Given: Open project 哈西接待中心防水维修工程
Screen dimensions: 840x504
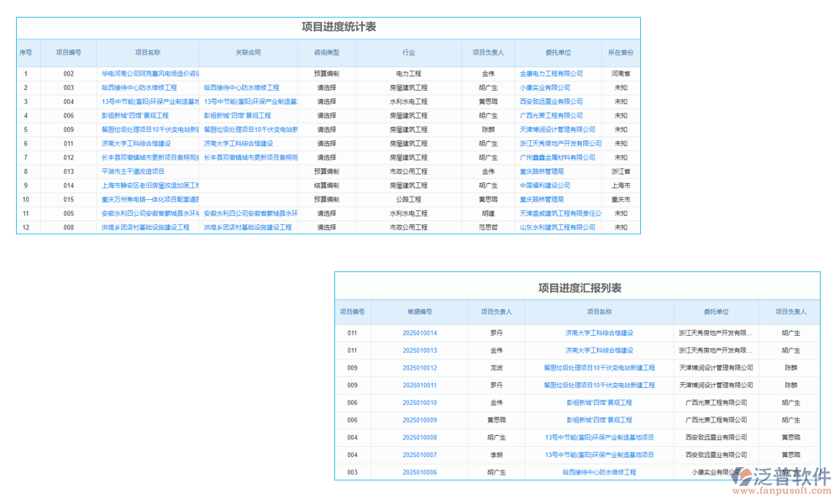Looking at the screenshot, I should 139,87.
